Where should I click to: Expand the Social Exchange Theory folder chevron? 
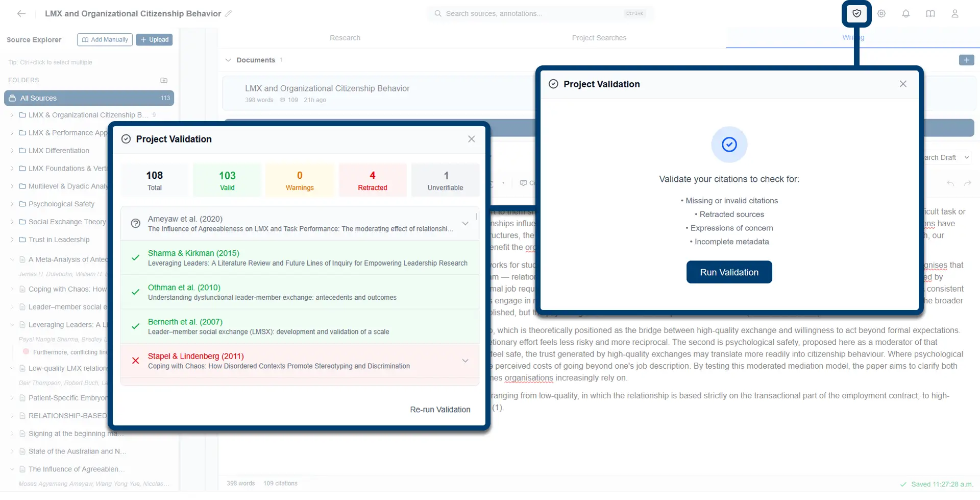12,222
